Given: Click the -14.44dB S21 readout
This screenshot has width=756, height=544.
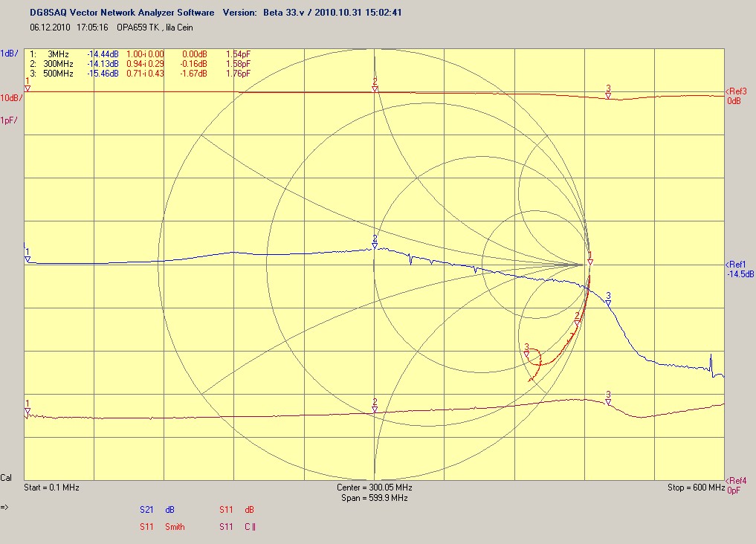Looking at the screenshot, I should tap(103, 54).
